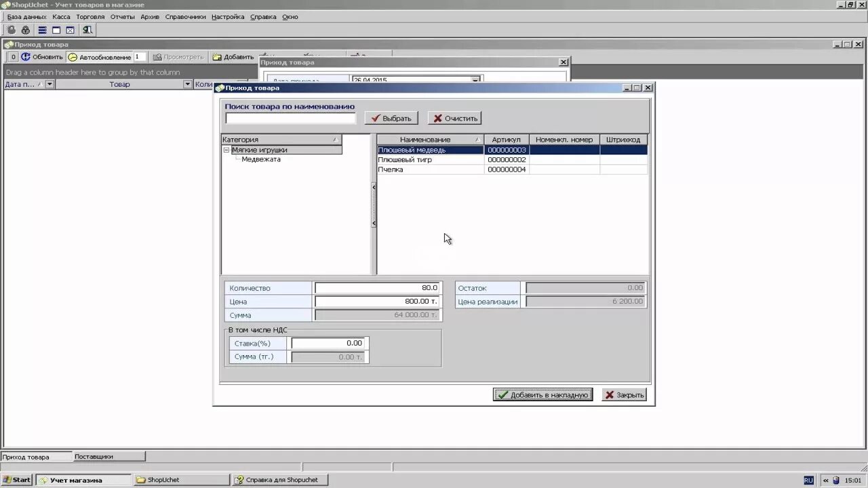The image size is (868, 488).
Task: Open the Окно menu
Action: pos(290,17)
